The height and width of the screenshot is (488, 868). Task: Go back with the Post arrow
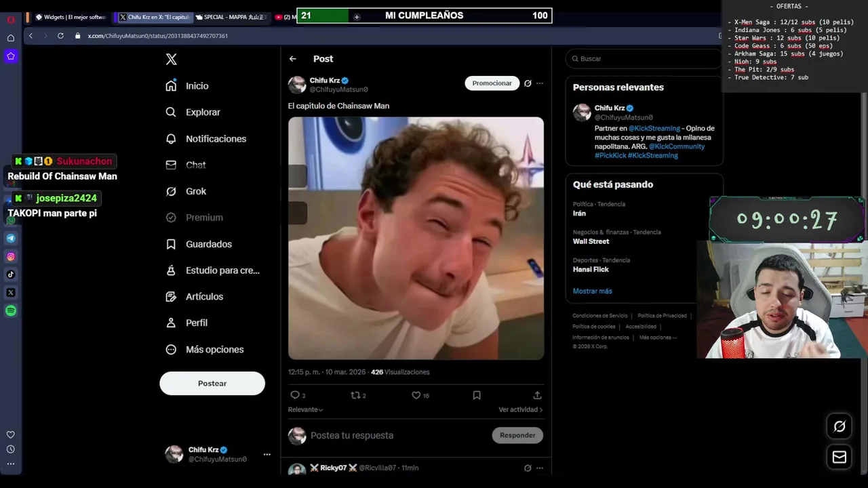pos(293,59)
